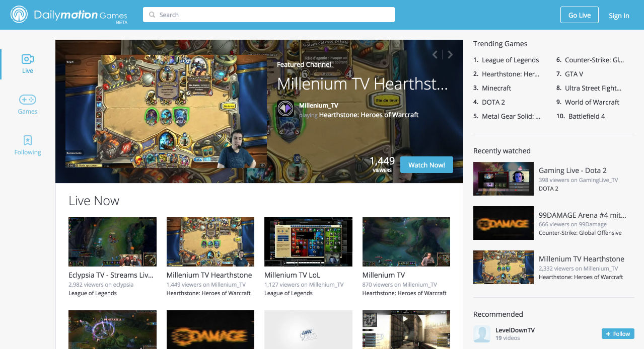The width and height of the screenshot is (644, 349).
Task: Open recently watched Millenium Hearthstone thumbnail
Action: (x=504, y=267)
